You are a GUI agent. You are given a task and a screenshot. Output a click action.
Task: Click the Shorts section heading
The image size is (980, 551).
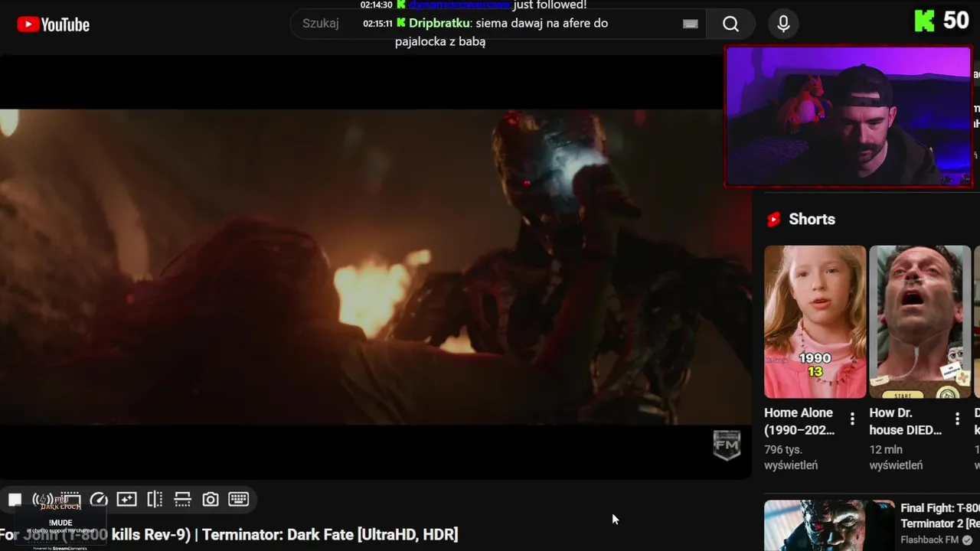click(x=812, y=220)
